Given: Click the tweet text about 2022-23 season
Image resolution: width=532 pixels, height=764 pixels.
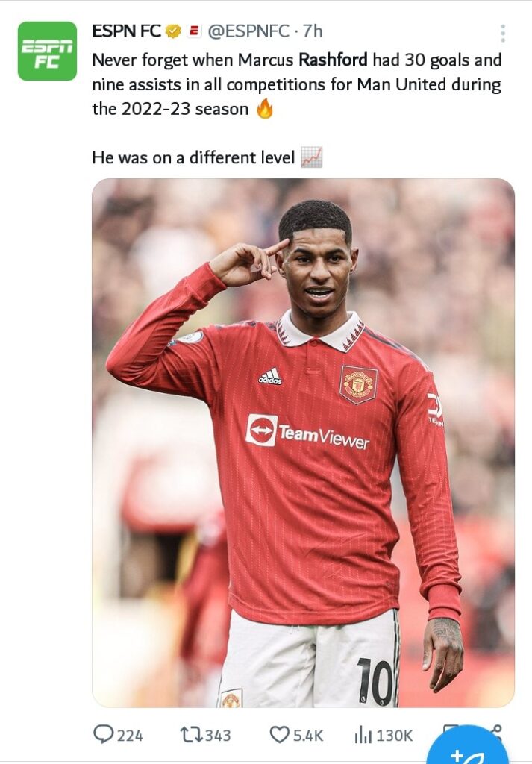Looking at the screenshot, I should pos(297,84).
